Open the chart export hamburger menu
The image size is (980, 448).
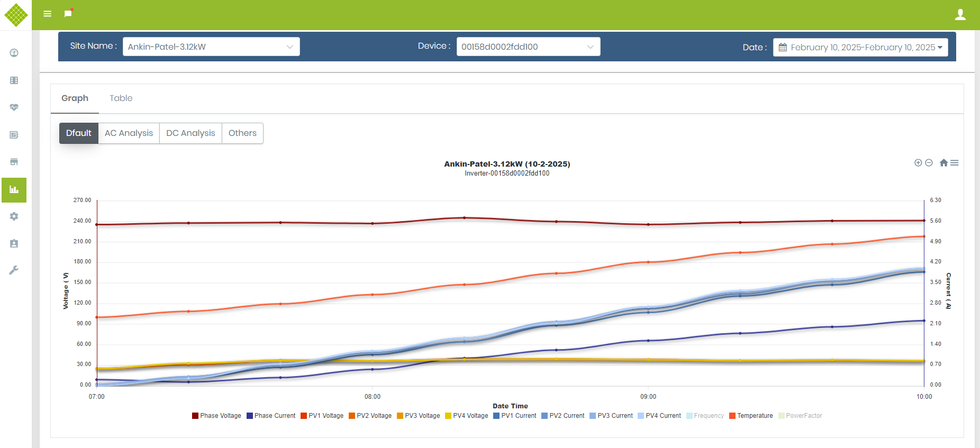point(955,163)
